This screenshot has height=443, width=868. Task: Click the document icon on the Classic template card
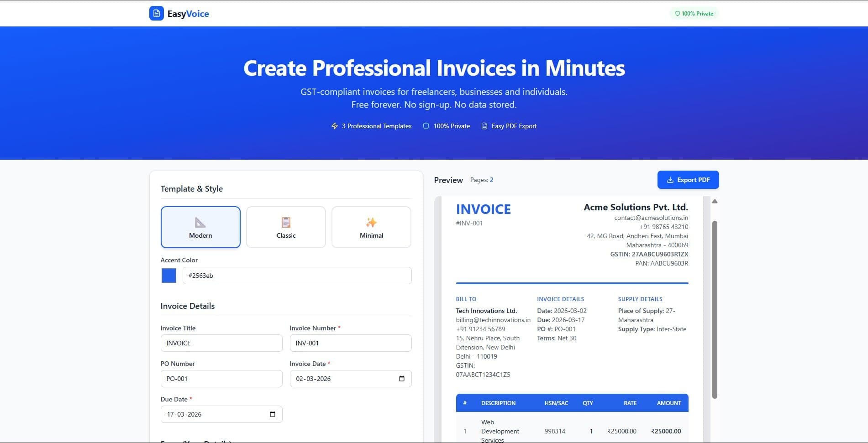pyautogui.click(x=285, y=222)
